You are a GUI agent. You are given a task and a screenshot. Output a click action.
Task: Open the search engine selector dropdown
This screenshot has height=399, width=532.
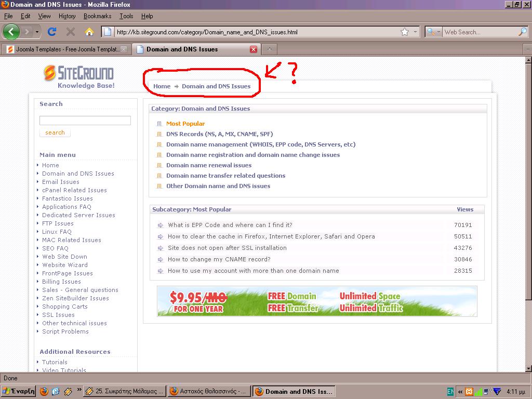click(434, 32)
